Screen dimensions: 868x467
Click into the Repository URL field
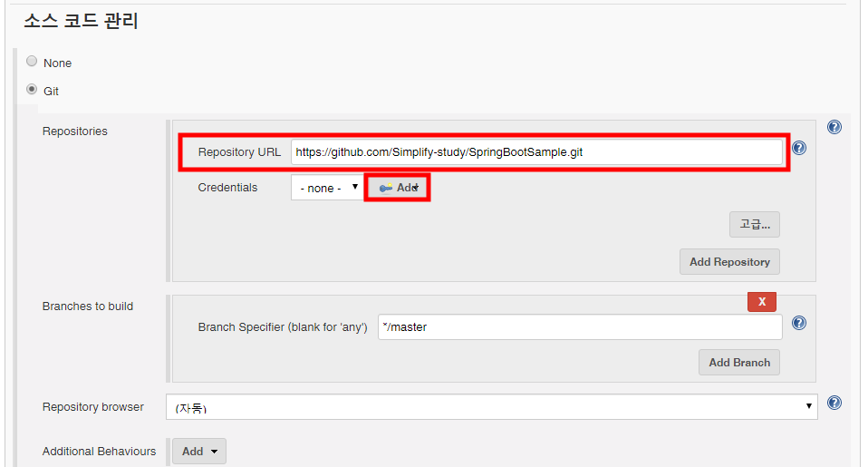point(536,151)
